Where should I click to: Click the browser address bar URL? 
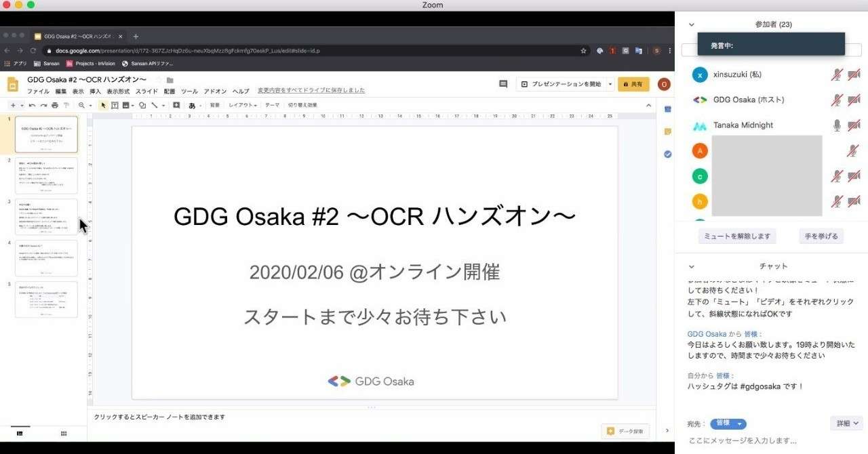188,51
